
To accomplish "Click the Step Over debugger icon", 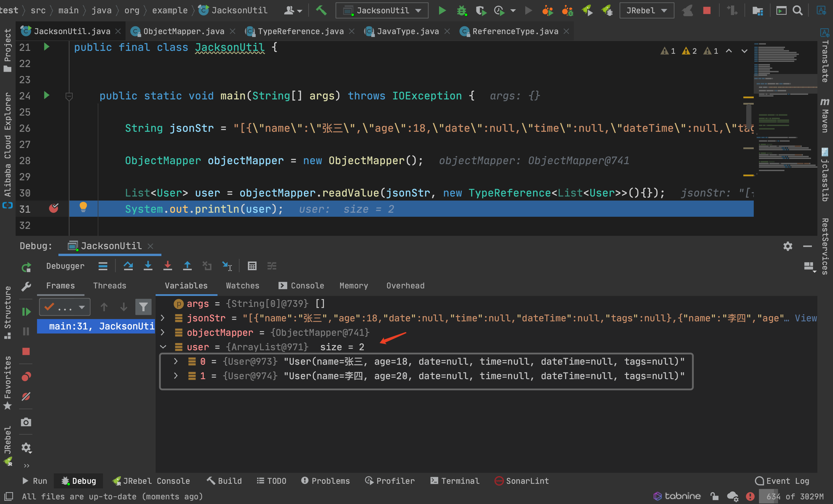I will [128, 266].
